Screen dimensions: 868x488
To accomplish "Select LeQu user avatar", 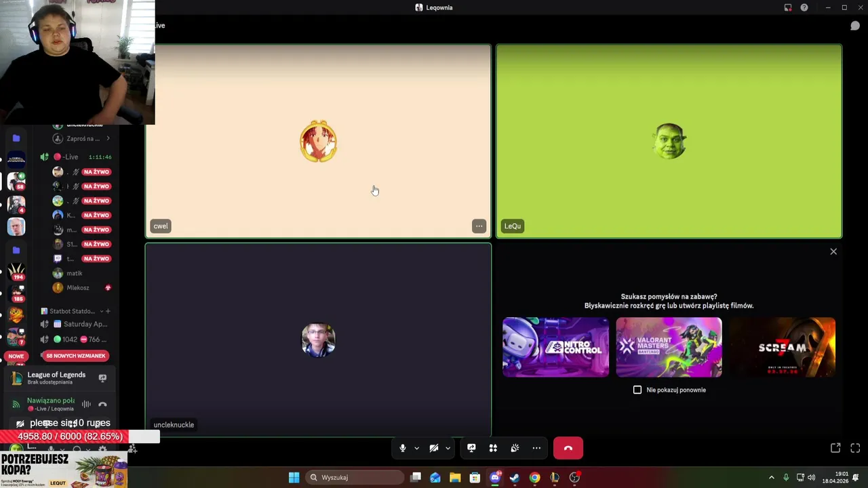I will pyautogui.click(x=669, y=142).
